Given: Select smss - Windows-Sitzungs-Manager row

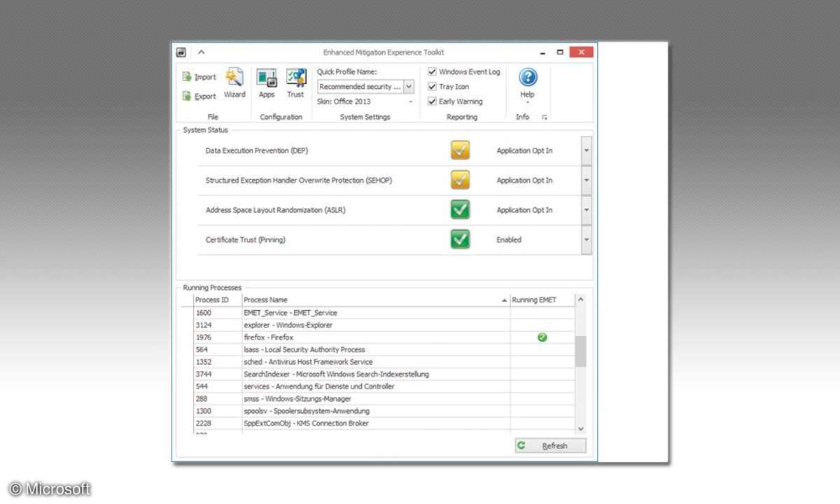Looking at the screenshot, I should click(x=384, y=399).
